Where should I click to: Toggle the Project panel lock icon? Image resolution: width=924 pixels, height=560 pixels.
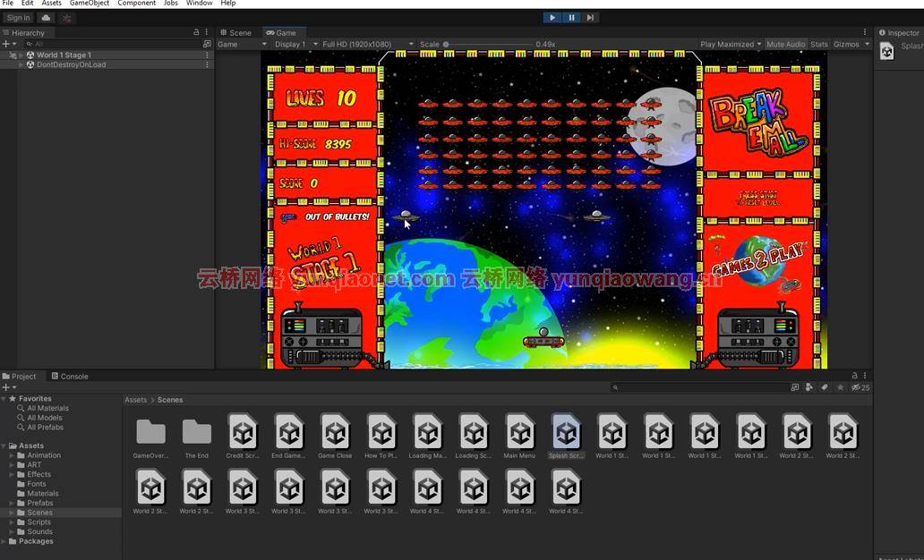[854, 376]
